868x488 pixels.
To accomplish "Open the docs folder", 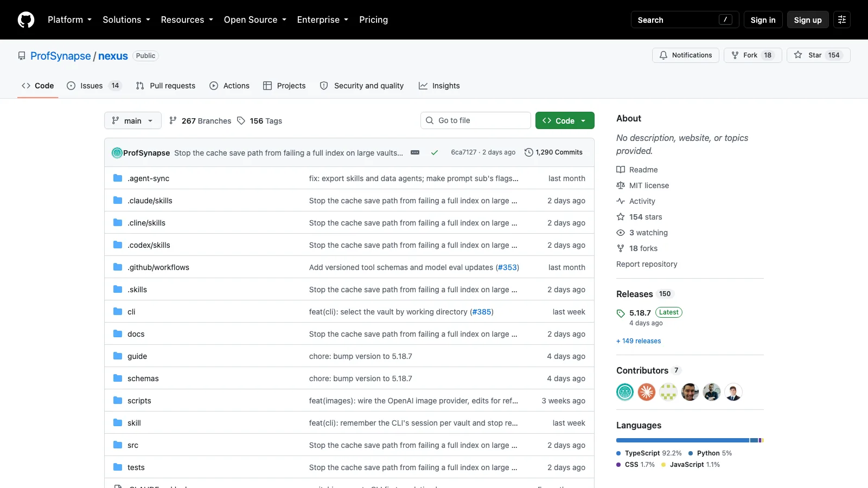I will (x=136, y=334).
